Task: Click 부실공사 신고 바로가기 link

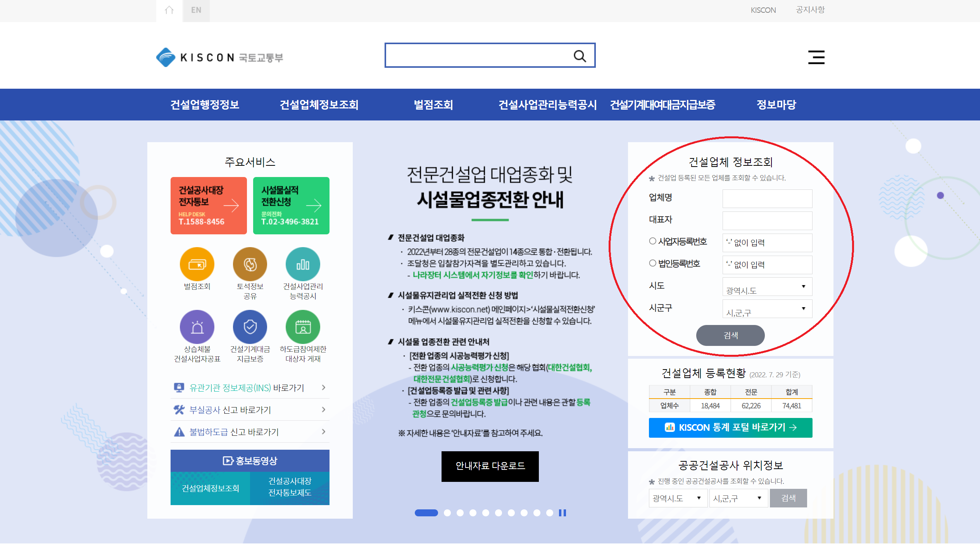Action: 230,409
